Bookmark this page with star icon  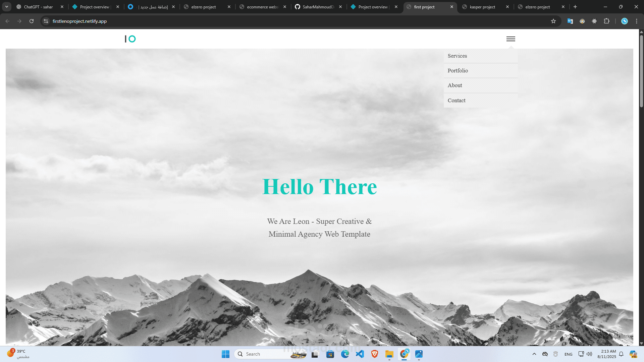[553, 21]
